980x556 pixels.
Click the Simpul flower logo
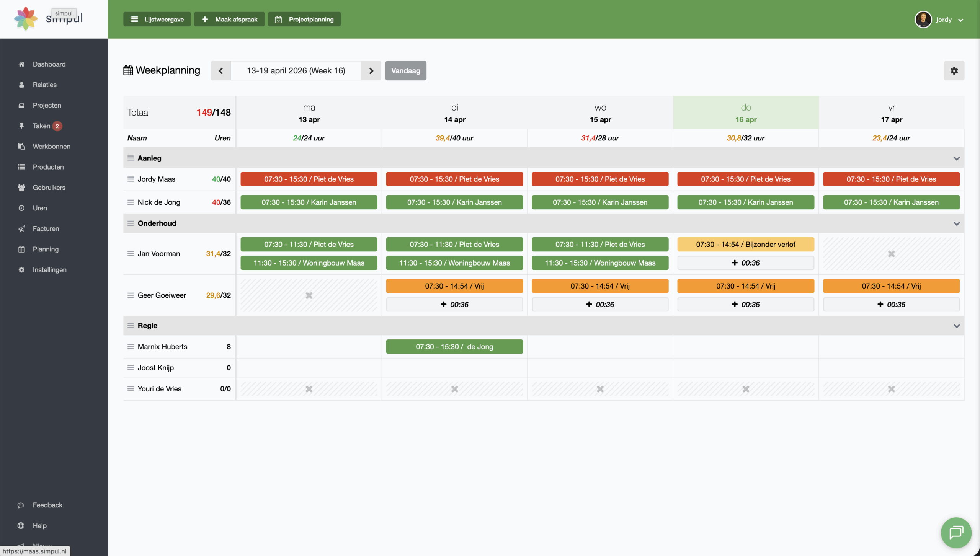pyautogui.click(x=26, y=18)
